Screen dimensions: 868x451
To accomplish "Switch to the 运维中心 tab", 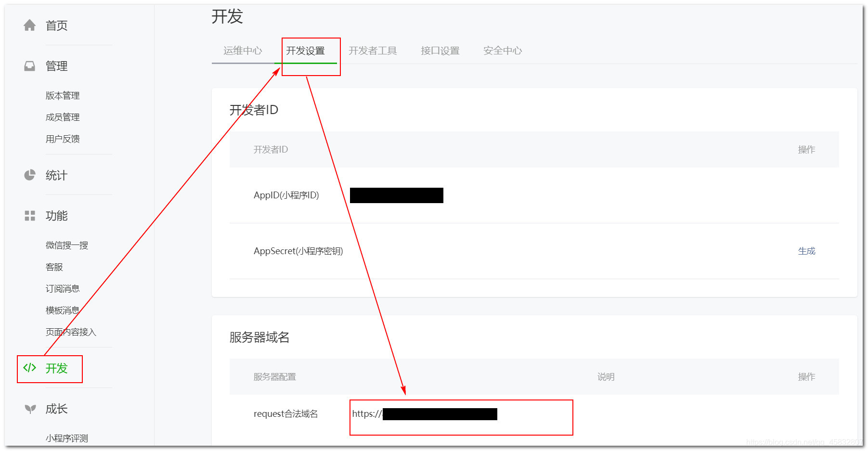I will point(243,51).
